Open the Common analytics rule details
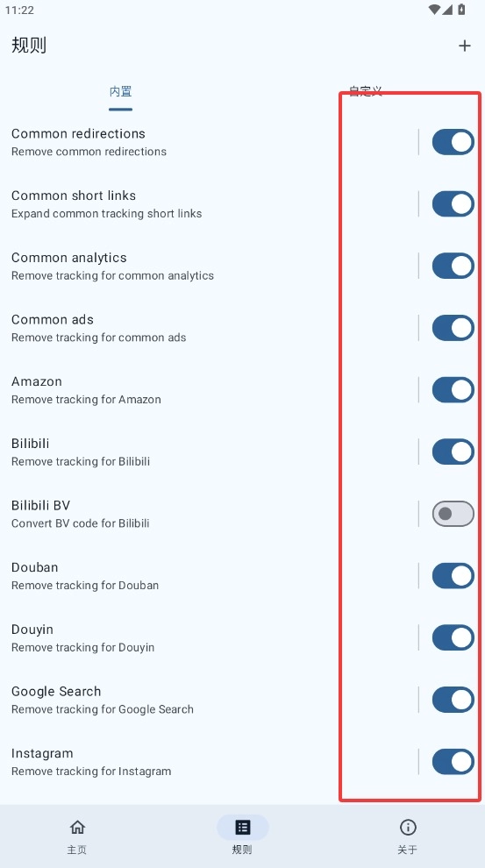This screenshot has width=485, height=868. (x=210, y=266)
